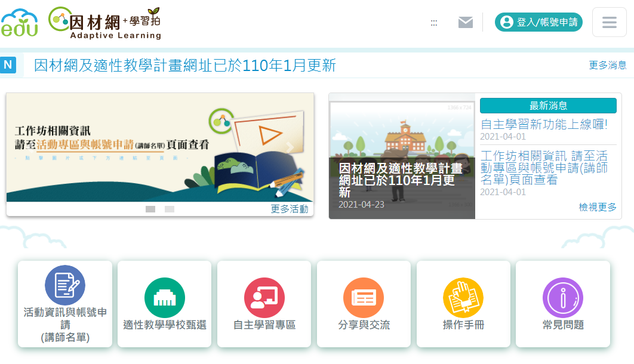This screenshot has height=364, width=634.
Task: Open 更多消息 link
Action: point(607,65)
